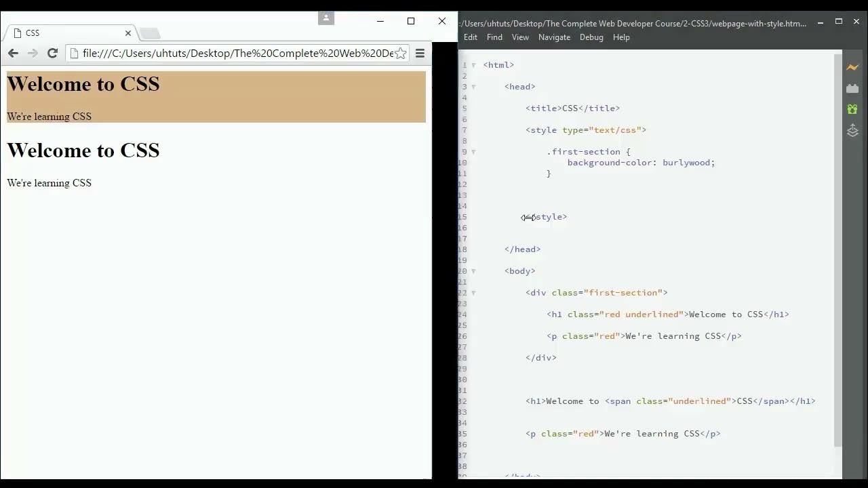Click the .first-section selector in the editor
Viewport: 868px width, 488px height.
583,152
